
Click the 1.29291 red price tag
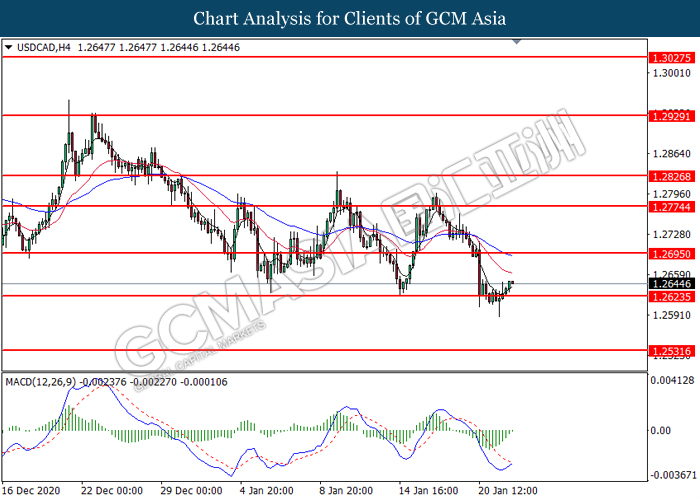pyautogui.click(x=671, y=115)
